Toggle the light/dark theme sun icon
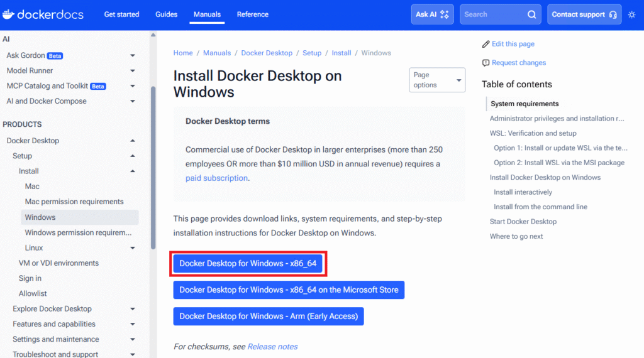Screen dimensions: 644x358 pos(631,14)
